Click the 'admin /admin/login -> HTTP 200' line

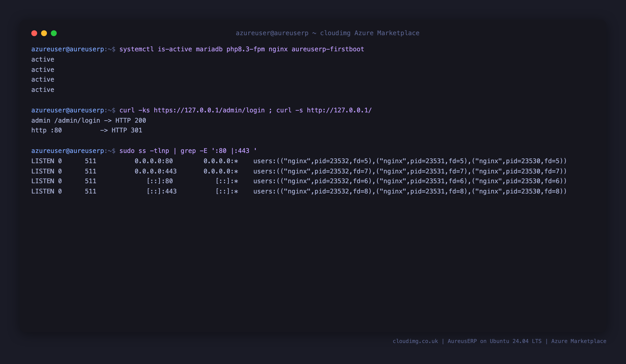pos(89,120)
